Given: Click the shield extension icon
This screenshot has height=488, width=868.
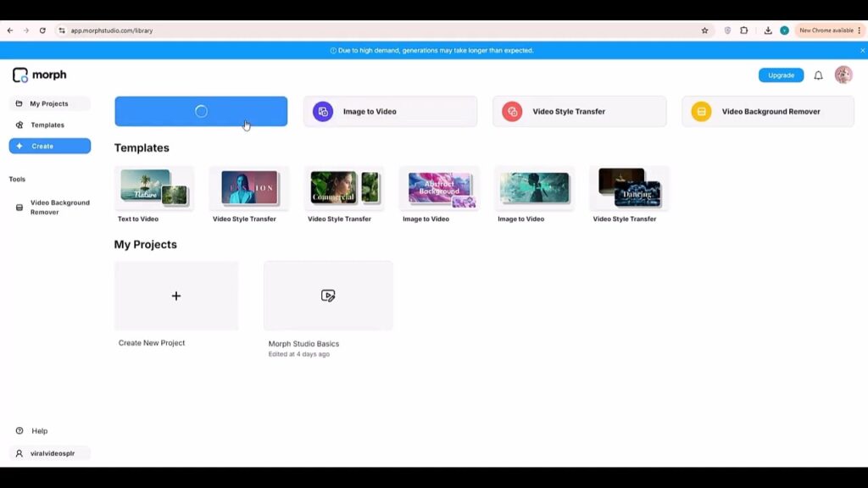Looking at the screenshot, I should 727,30.
